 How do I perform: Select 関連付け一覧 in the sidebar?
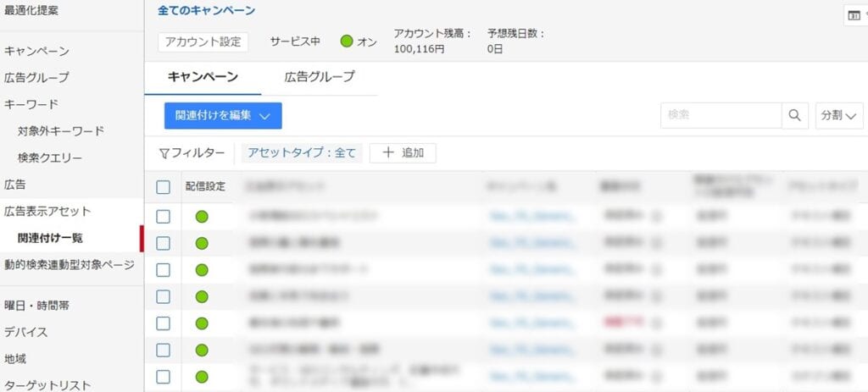point(50,238)
